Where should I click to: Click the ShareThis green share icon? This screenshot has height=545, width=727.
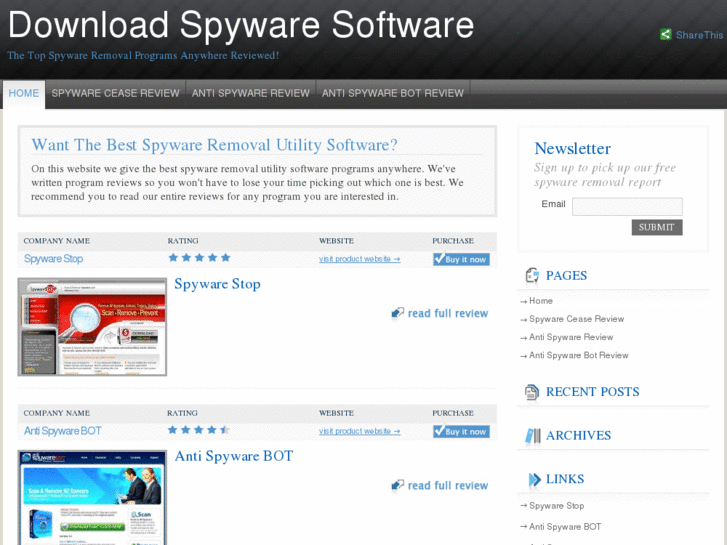click(666, 34)
